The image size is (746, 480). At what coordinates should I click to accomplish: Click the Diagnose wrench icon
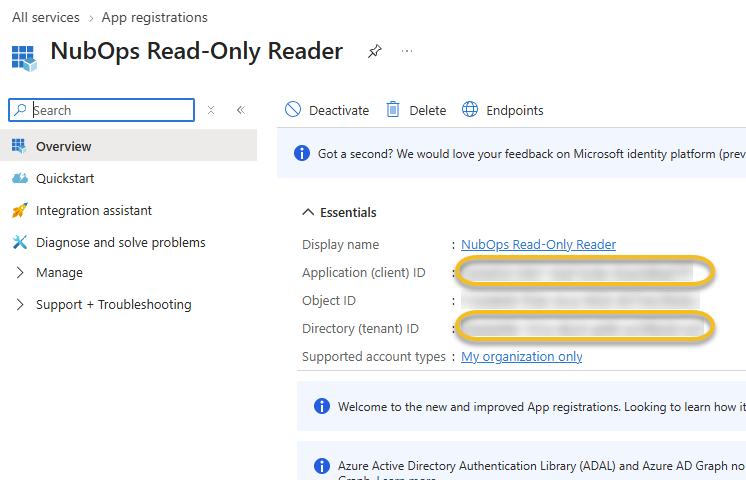[x=20, y=242]
